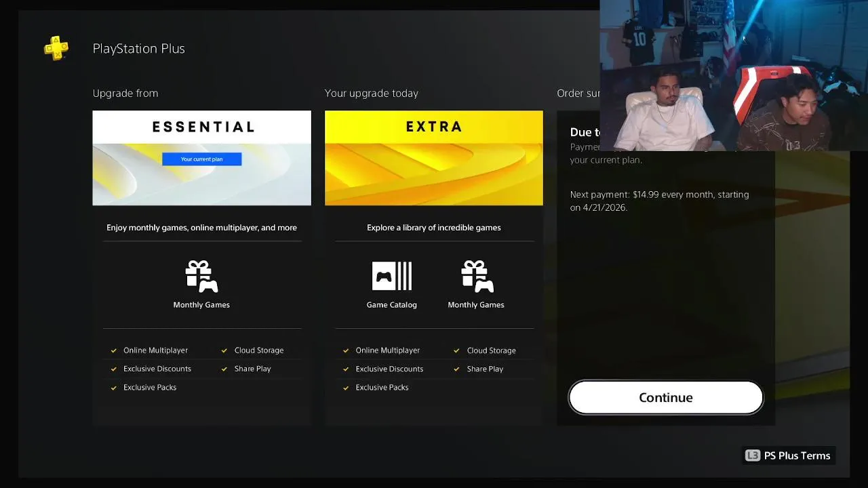
Task: Click Online Multiplayer checkmark in Essential list
Action: tap(114, 350)
